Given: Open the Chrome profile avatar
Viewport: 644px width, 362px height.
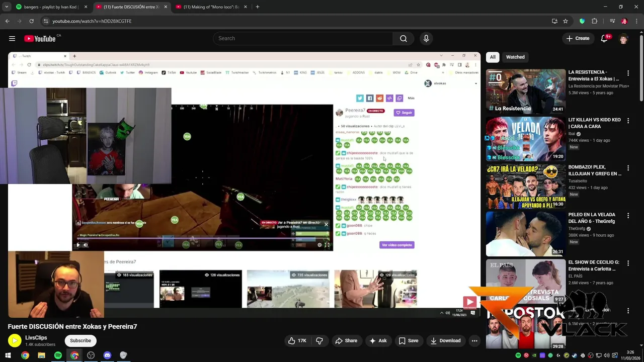Looking at the screenshot, I should point(624,21).
